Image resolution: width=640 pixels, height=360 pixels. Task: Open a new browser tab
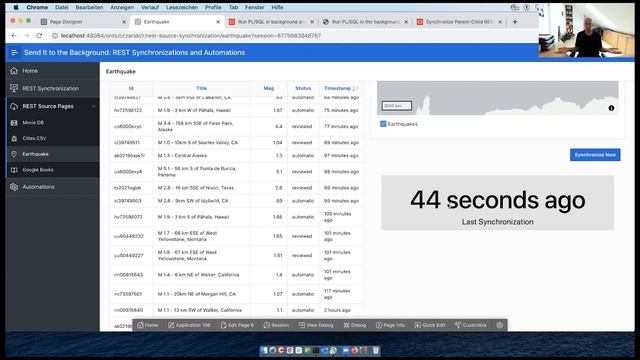[x=515, y=22]
